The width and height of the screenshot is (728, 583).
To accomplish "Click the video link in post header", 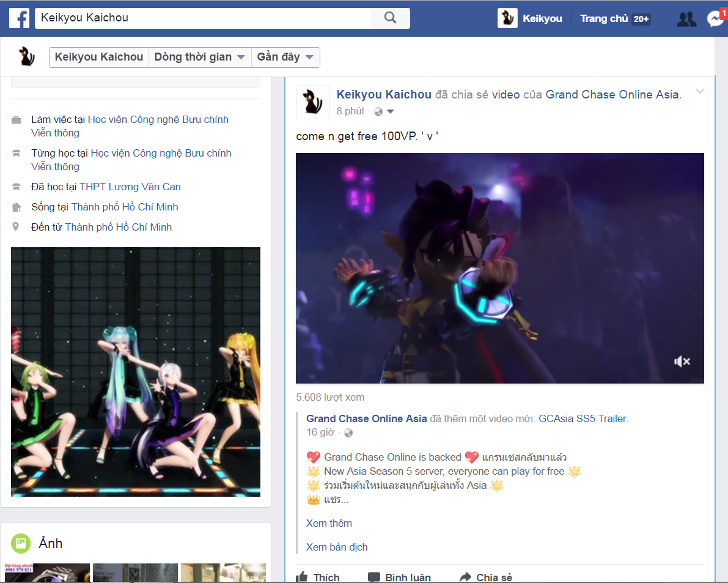I will 506,94.
